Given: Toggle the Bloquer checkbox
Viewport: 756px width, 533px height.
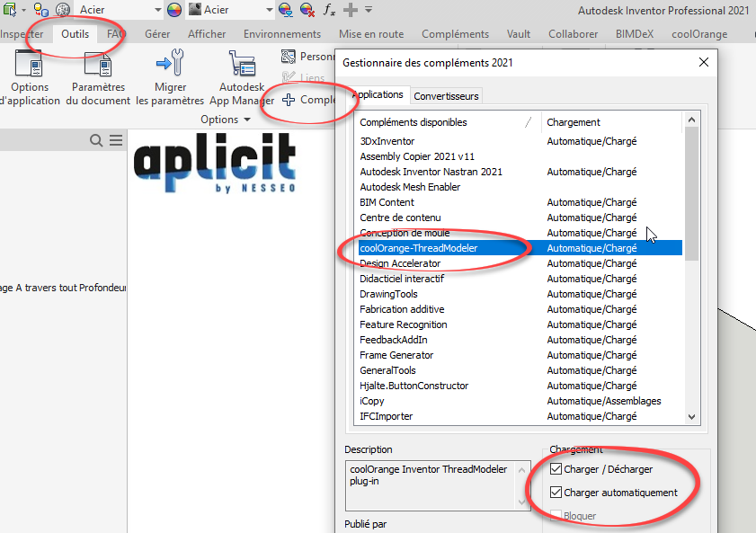Looking at the screenshot, I should point(556,516).
